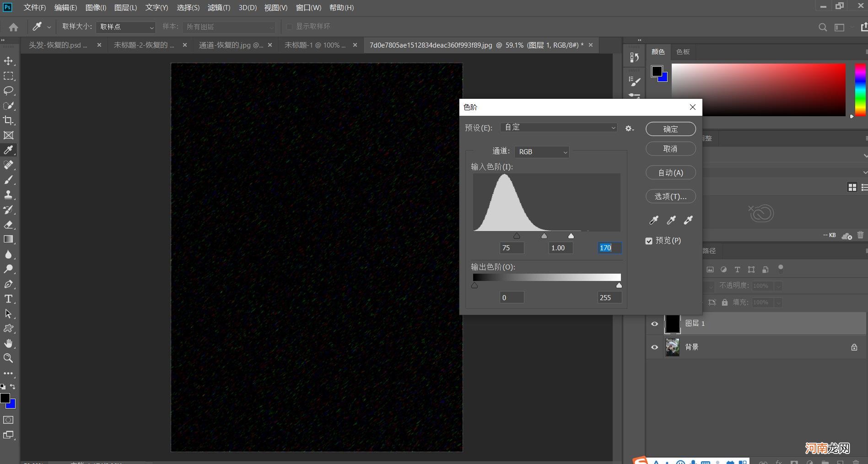Click the input shadow field showing 75
868x464 pixels.
tap(512, 248)
